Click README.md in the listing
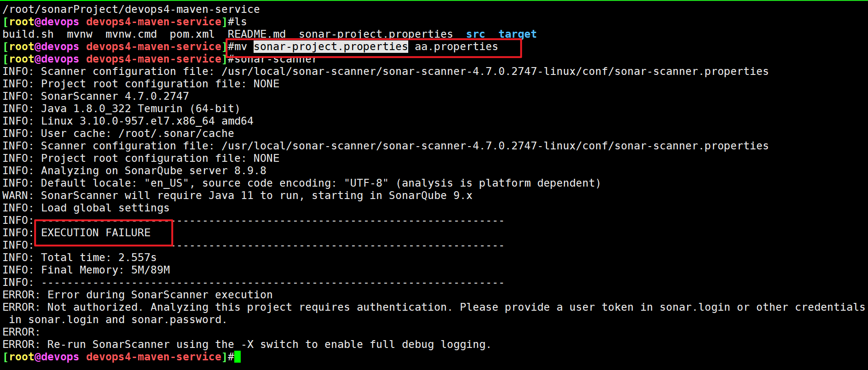The height and width of the screenshot is (370, 868). (x=257, y=34)
